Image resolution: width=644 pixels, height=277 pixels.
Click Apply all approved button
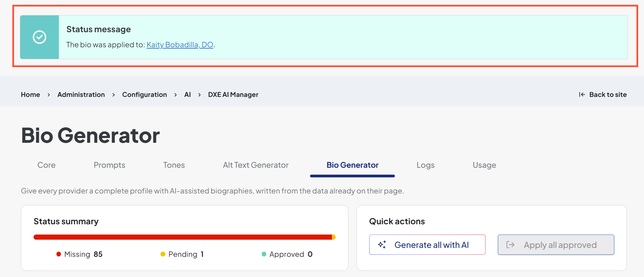tap(556, 244)
